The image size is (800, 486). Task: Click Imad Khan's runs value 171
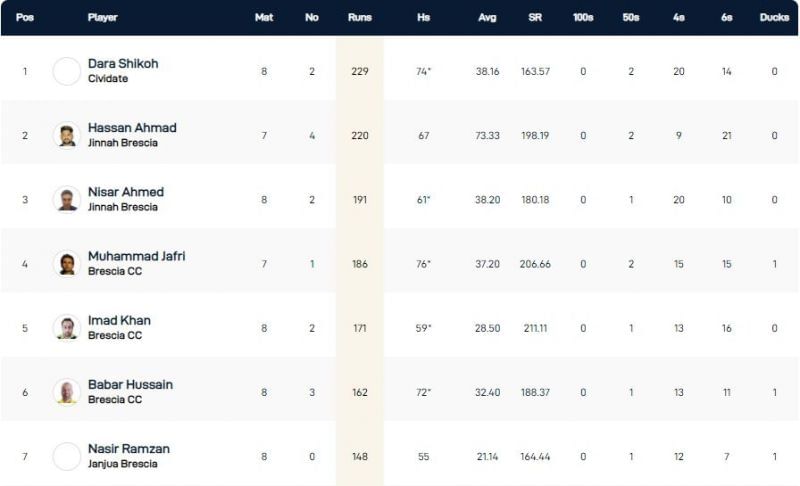click(x=359, y=328)
